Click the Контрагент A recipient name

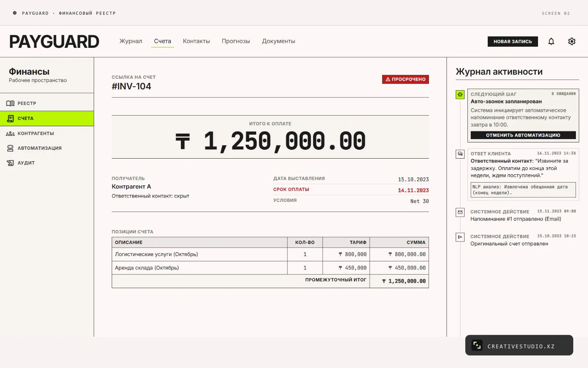point(131,187)
